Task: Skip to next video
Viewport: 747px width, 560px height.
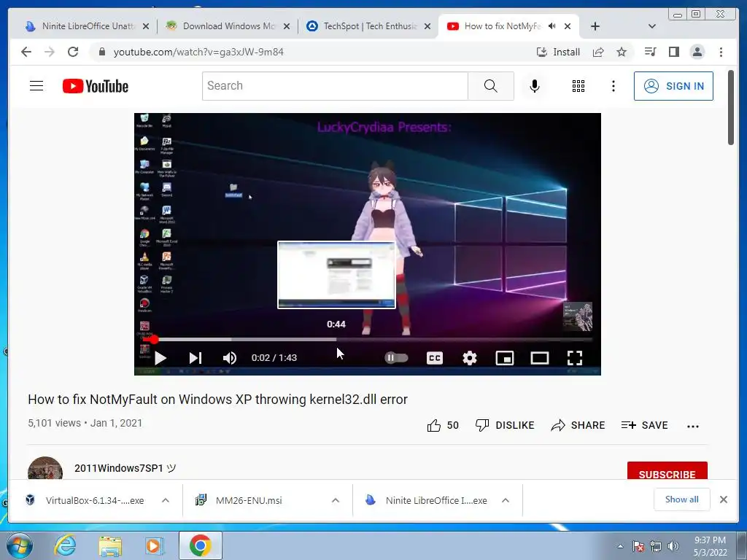Action: click(x=196, y=358)
